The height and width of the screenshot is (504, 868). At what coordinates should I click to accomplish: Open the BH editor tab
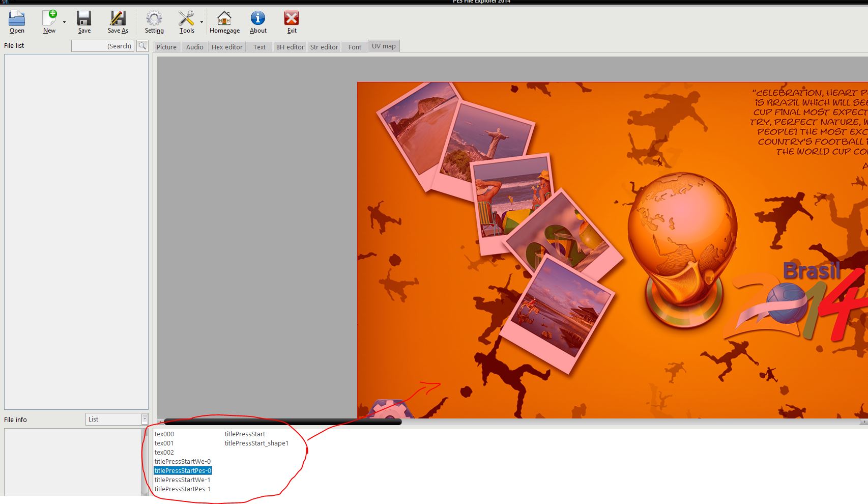290,47
